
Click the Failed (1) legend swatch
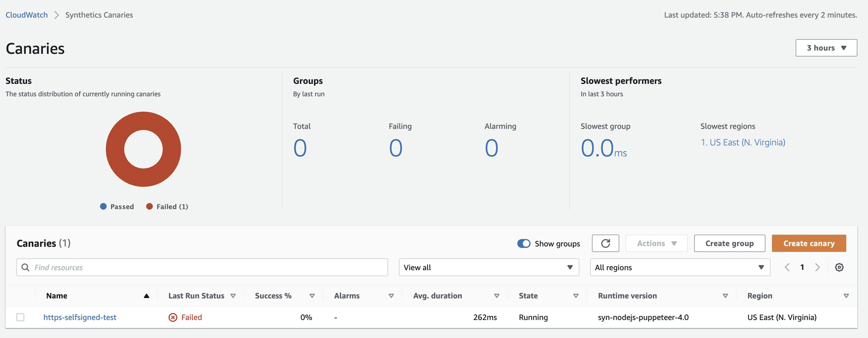click(149, 206)
